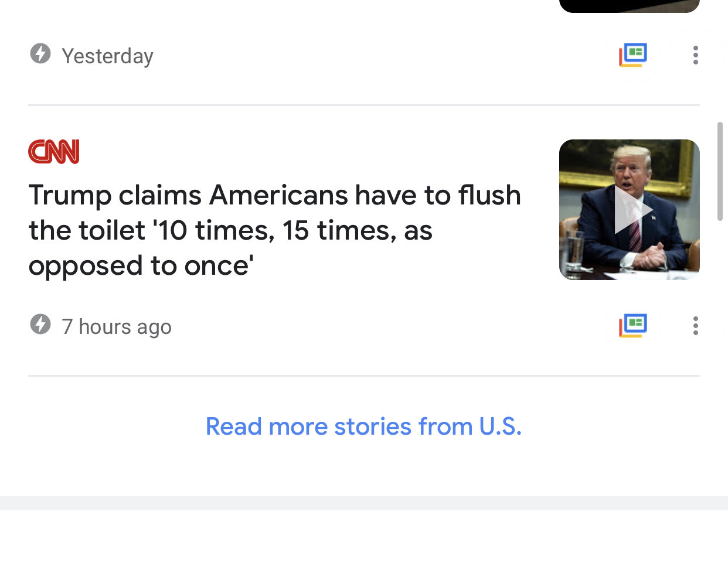Open more options for CNN Trump story
Viewport: 728px width, 570px height.
pyautogui.click(x=696, y=326)
